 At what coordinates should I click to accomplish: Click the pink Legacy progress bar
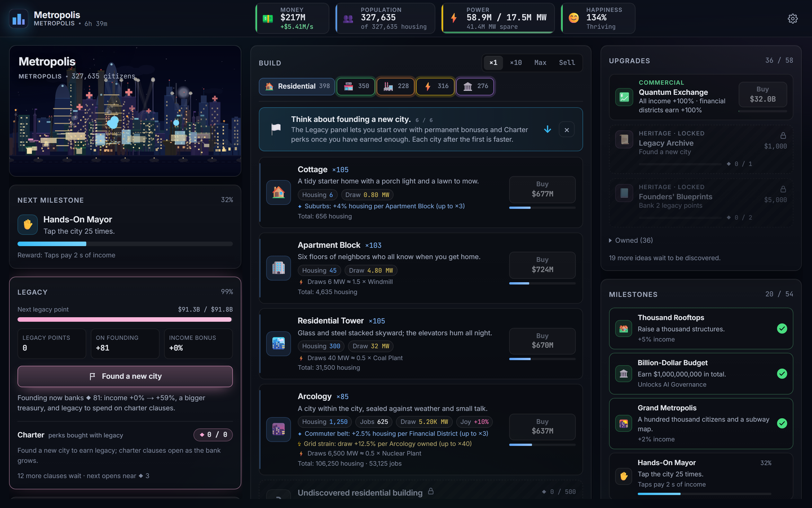click(x=125, y=319)
